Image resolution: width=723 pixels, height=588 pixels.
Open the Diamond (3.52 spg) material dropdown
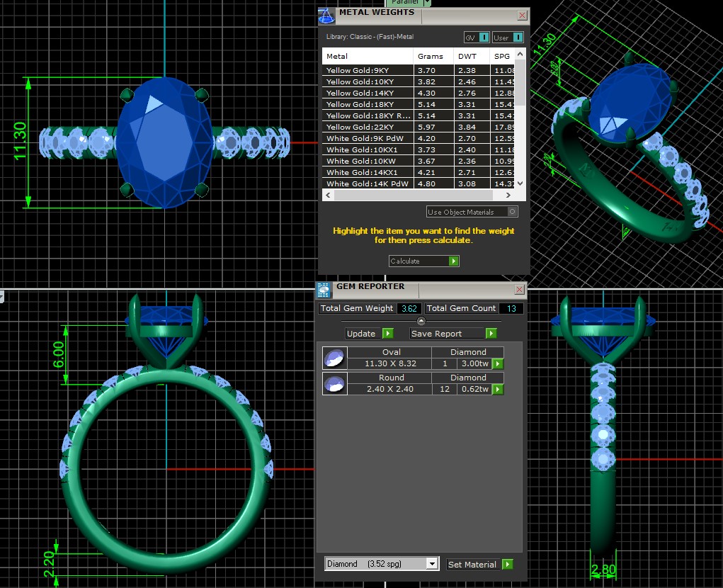pos(432,564)
